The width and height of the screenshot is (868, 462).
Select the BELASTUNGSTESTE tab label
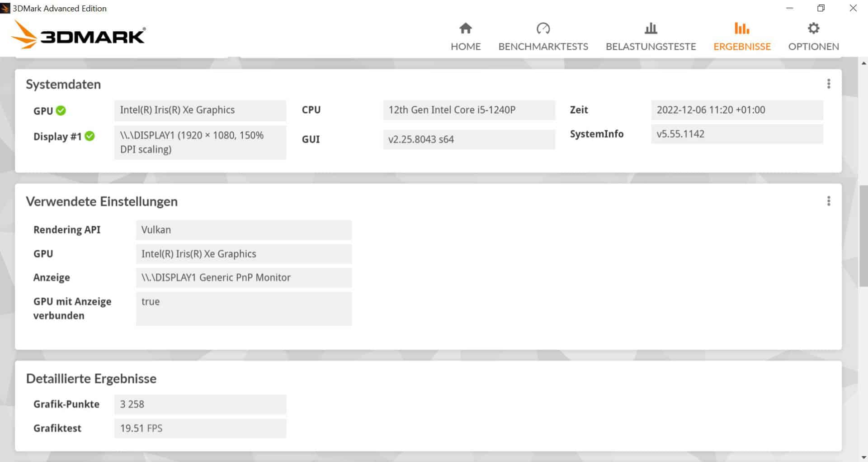pos(651,47)
